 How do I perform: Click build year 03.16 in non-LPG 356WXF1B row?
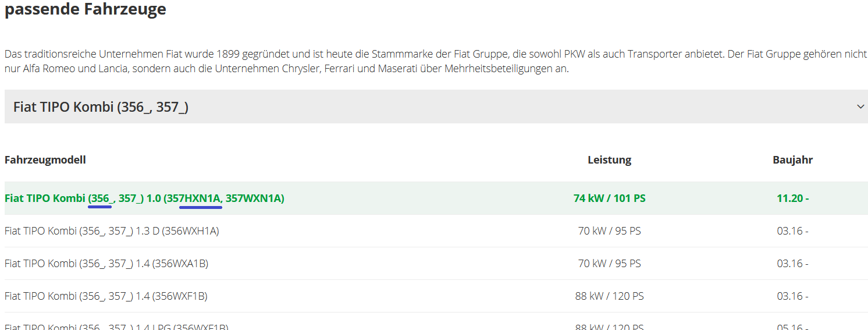(x=792, y=296)
